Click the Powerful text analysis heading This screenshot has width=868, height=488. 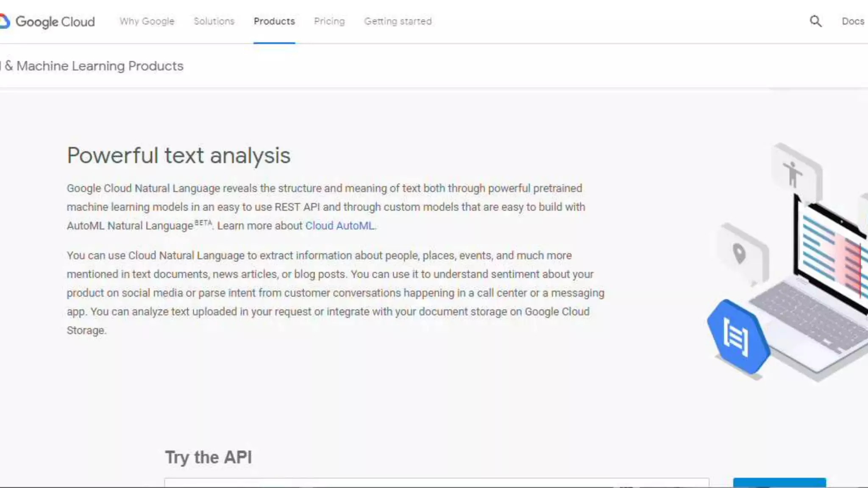click(x=178, y=155)
